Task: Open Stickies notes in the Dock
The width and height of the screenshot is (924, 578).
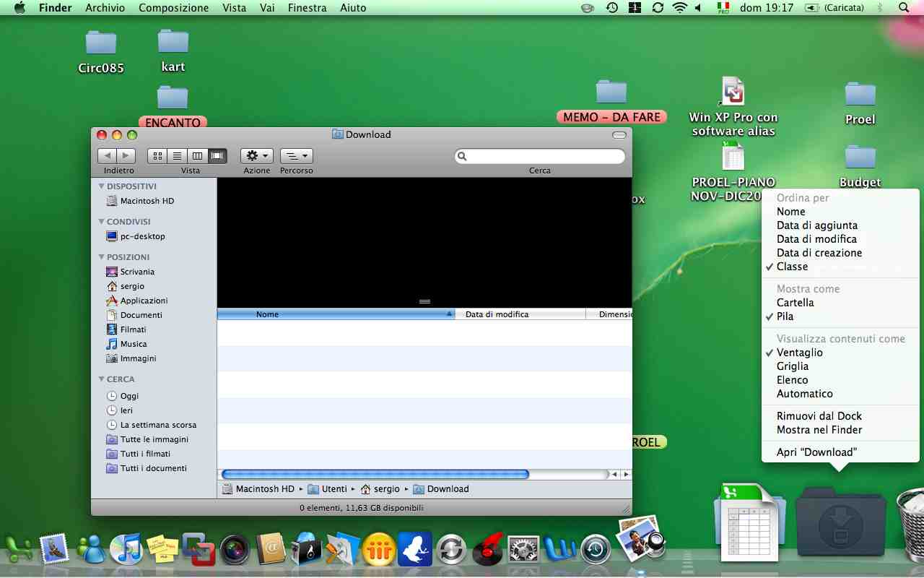Action: coord(162,550)
